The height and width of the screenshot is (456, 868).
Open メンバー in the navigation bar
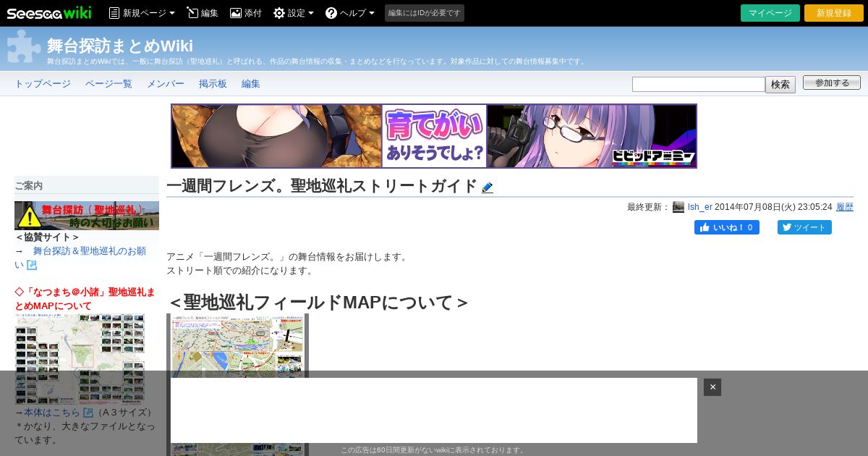click(166, 84)
